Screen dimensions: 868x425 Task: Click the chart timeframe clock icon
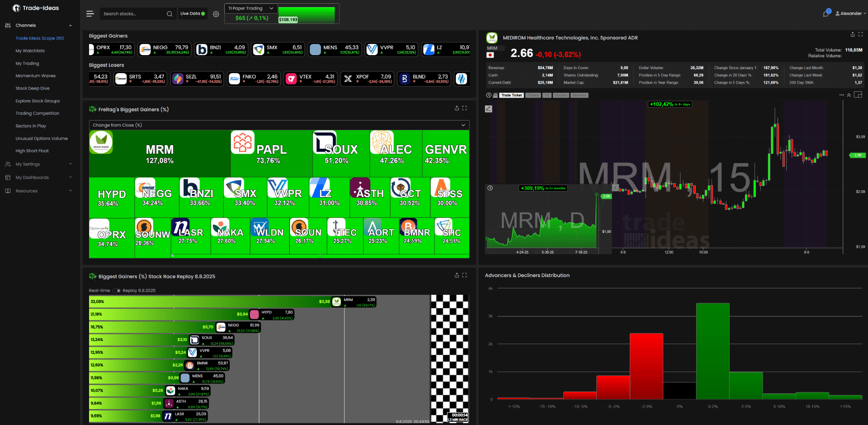click(x=489, y=95)
